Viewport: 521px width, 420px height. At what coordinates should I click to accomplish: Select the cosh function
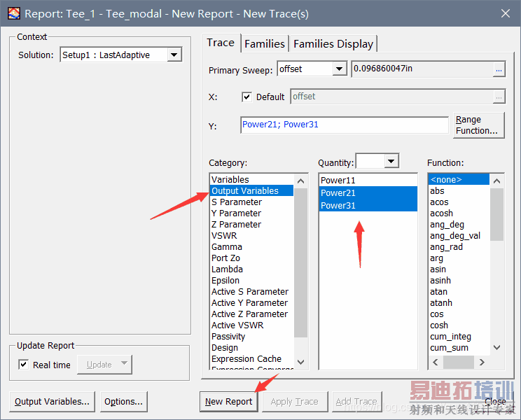(x=459, y=325)
